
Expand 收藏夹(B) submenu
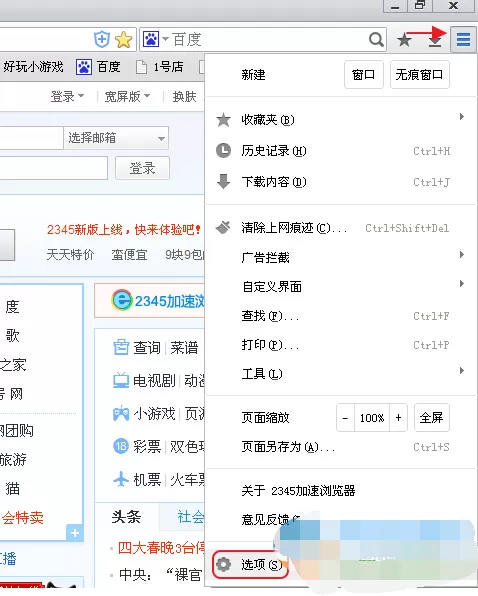click(x=341, y=119)
